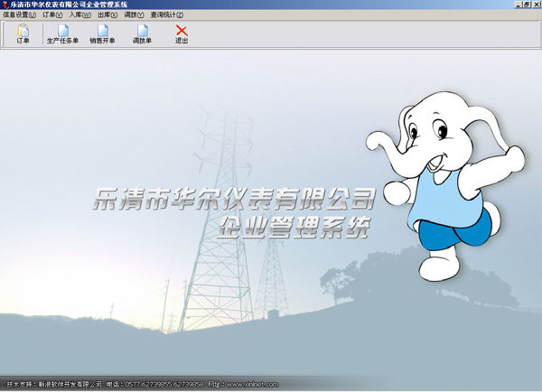Open the 出库 menu

107,15
